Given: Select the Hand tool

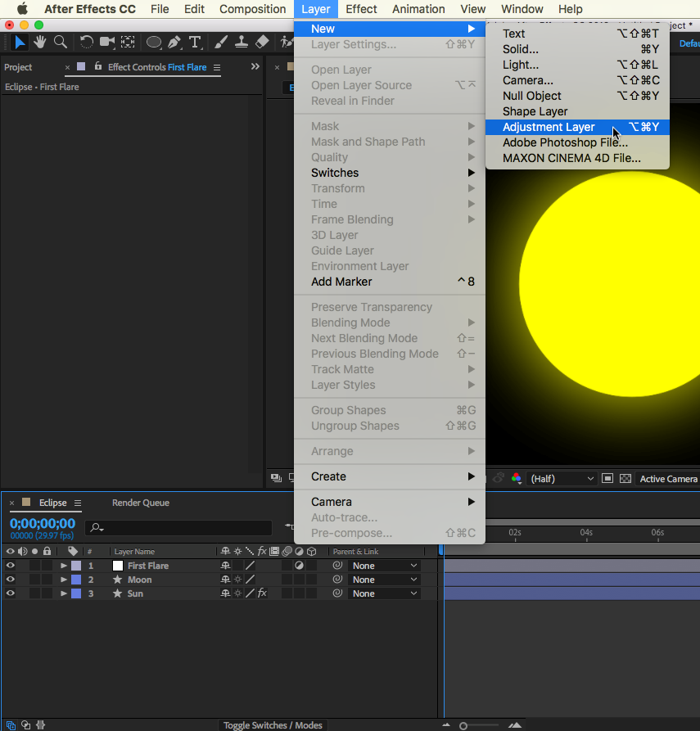Looking at the screenshot, I should pos(39,42).
